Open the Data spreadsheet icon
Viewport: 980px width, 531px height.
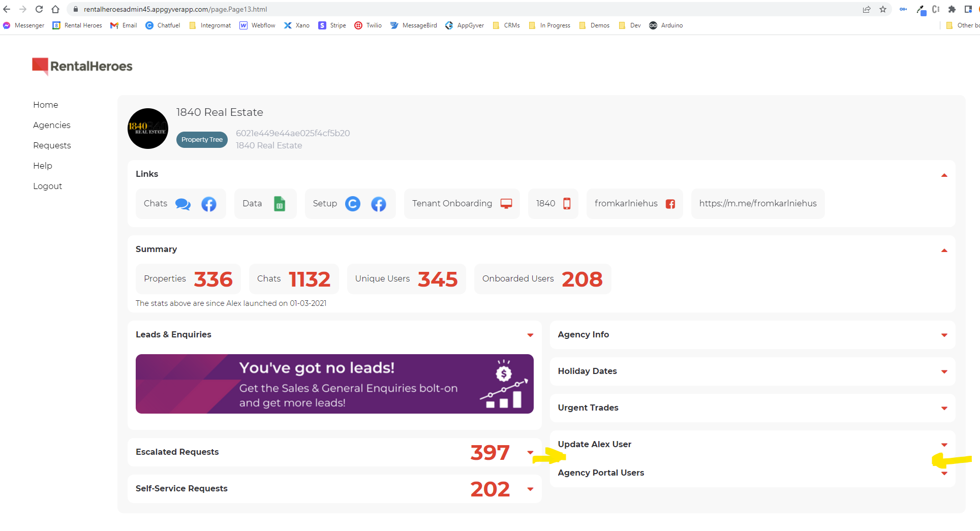coord(280,204)
